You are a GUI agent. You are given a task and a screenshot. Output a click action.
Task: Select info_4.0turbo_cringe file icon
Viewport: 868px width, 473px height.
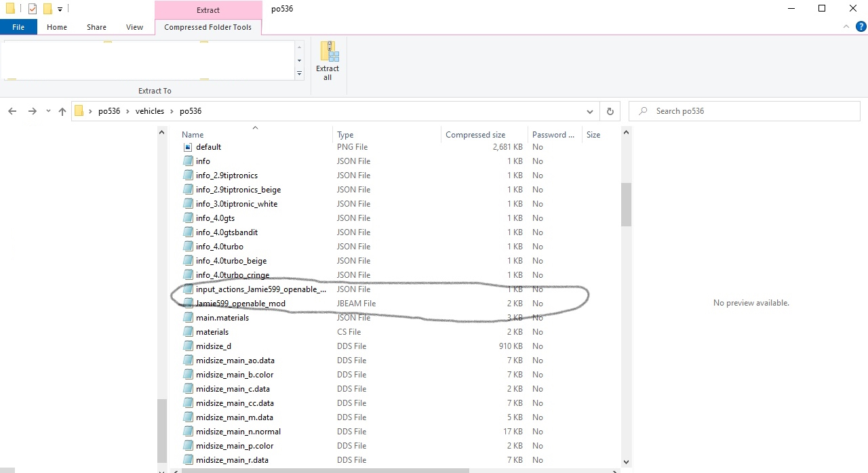coord(189,275)
